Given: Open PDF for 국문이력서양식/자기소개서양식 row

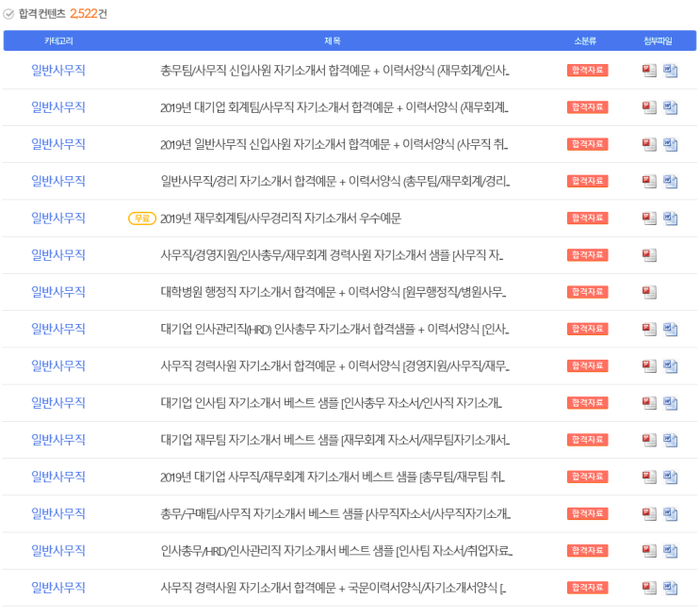Looking at the screenshot, I should coord(649,589).
